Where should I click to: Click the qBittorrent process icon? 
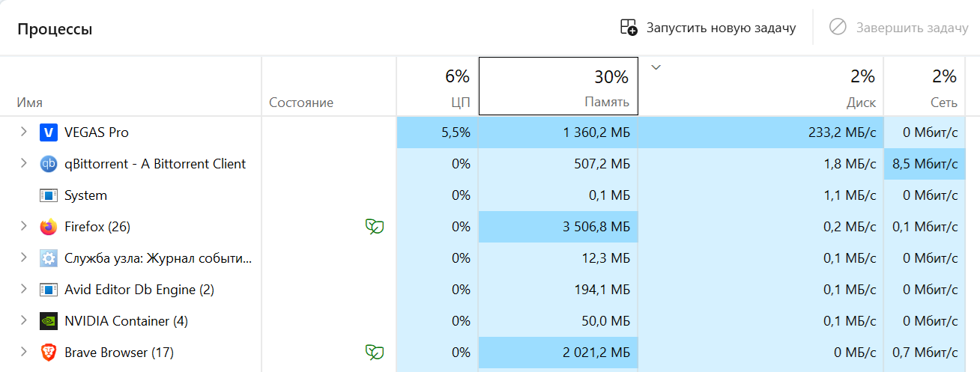[x=48, y=164]
